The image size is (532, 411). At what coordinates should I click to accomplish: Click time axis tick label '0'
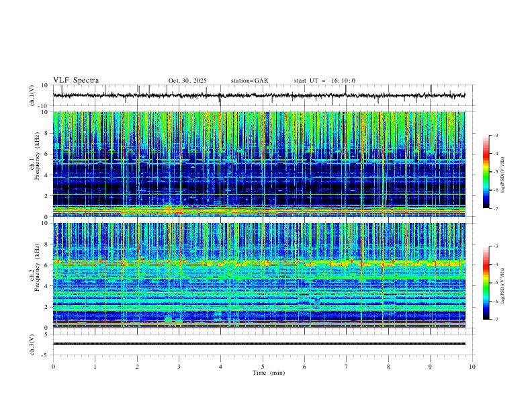pos(53,367)
